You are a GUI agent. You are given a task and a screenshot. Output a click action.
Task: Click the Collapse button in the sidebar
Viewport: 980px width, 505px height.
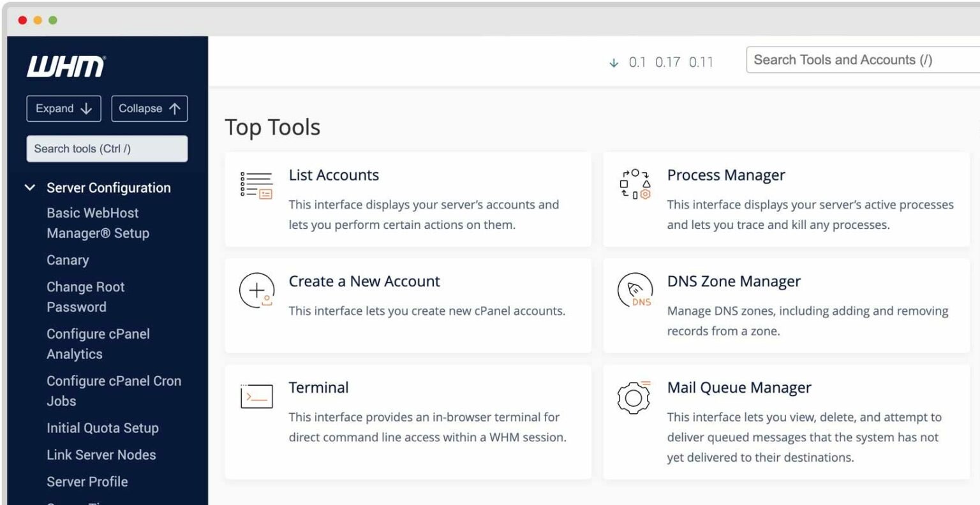149,108
